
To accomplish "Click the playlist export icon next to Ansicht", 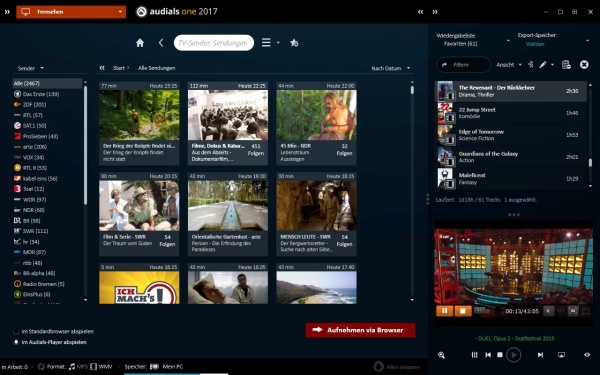I will point(531,65).
